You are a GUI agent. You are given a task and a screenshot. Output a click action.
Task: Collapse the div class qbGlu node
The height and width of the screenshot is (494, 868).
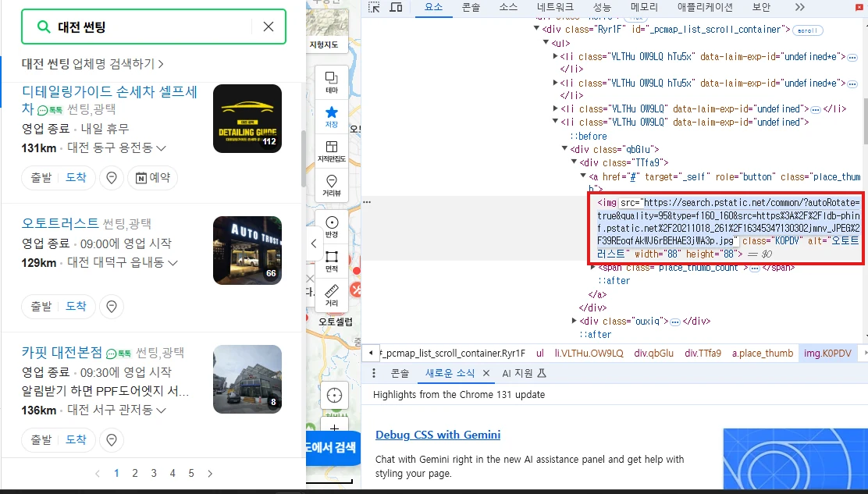coord(564,149)
